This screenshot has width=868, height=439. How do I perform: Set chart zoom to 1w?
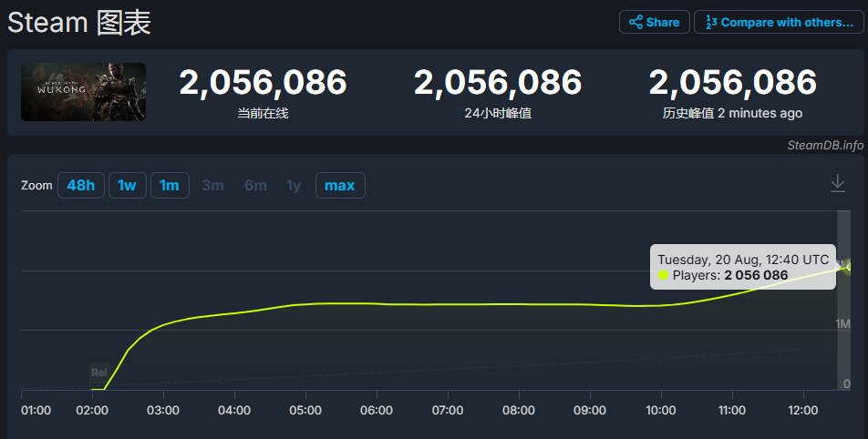(x=128, y=185)
